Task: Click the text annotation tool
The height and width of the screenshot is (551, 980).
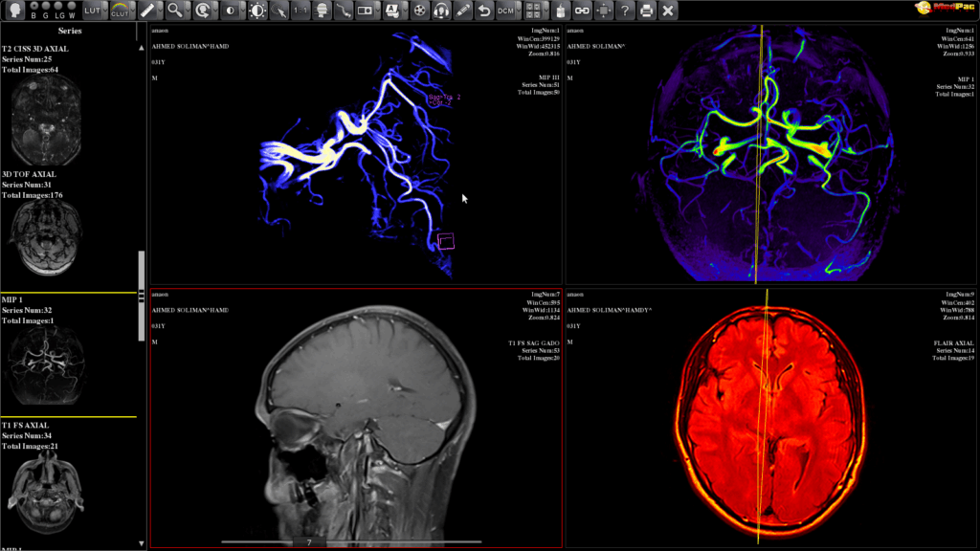Action: tap(391, 11)
